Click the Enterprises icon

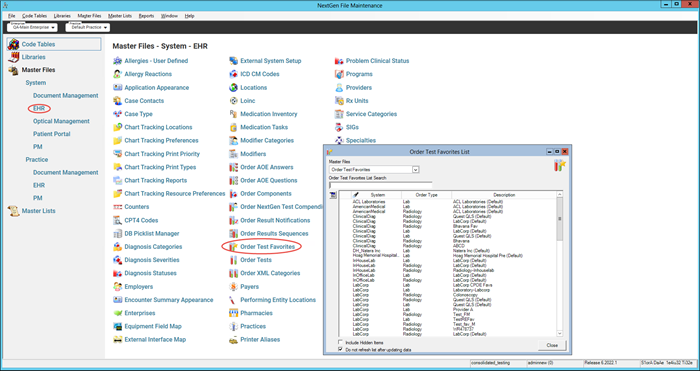coord(117,313)
